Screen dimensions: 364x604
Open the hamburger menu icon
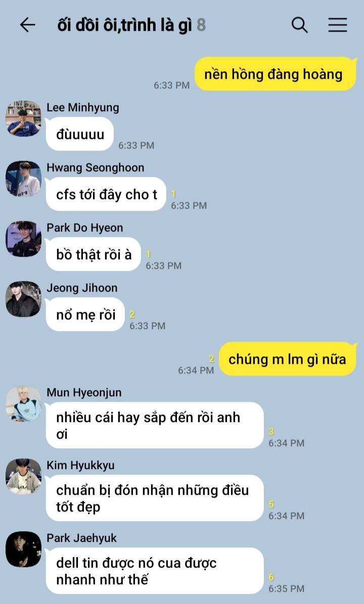pyautogui.click(x=338, y=25)
